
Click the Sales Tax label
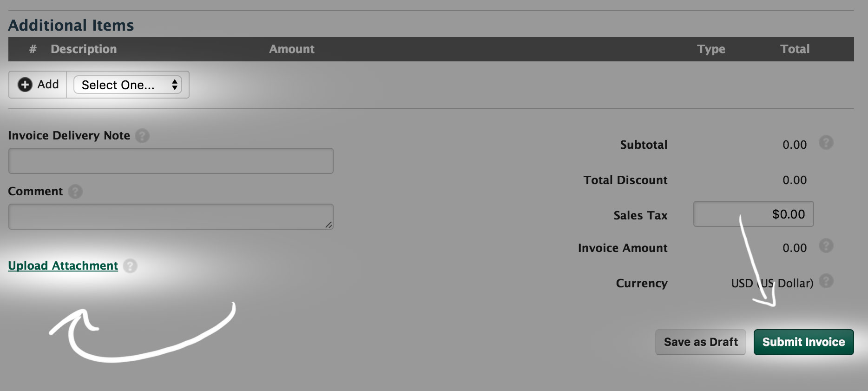[x=640, y=216]
